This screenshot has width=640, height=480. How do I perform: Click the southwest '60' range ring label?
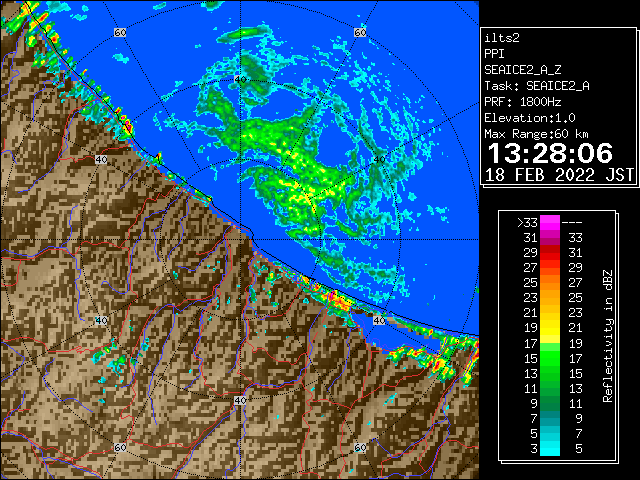tap(120, 447)
